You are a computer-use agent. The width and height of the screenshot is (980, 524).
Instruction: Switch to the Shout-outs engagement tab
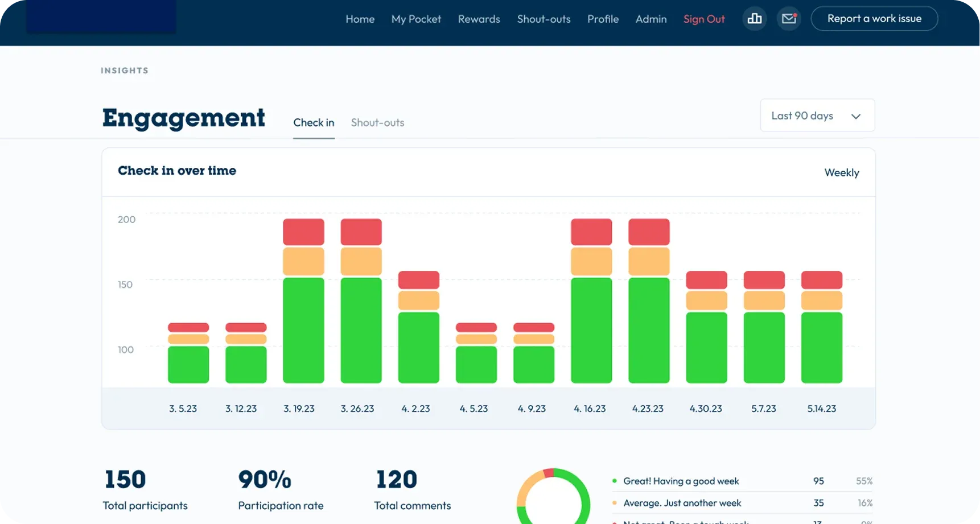[x=377, y=122]
